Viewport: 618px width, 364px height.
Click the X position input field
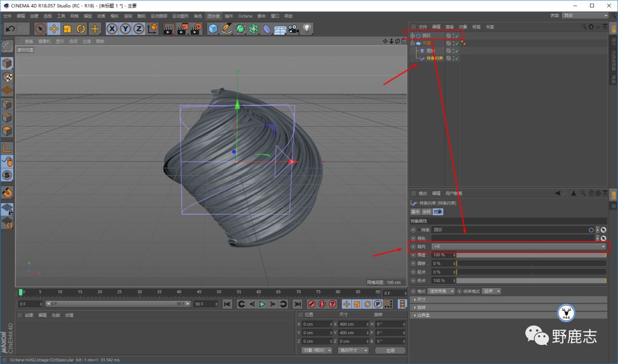pyautogui.click(x=317, y=324)
